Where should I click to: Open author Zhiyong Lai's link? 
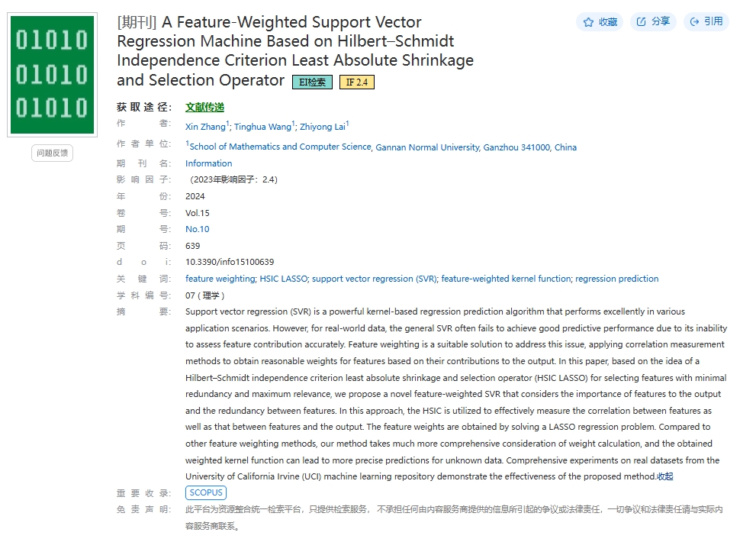[x=323, y=127]
